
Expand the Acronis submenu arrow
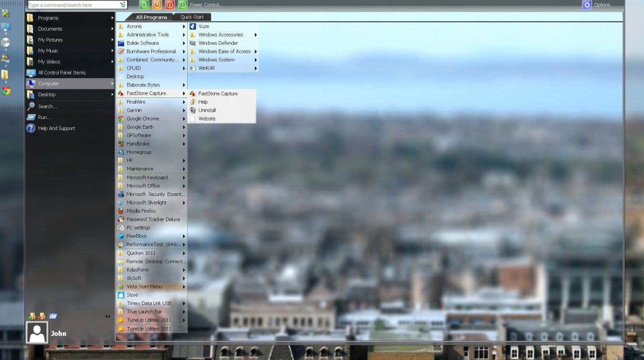click(184, 26)
